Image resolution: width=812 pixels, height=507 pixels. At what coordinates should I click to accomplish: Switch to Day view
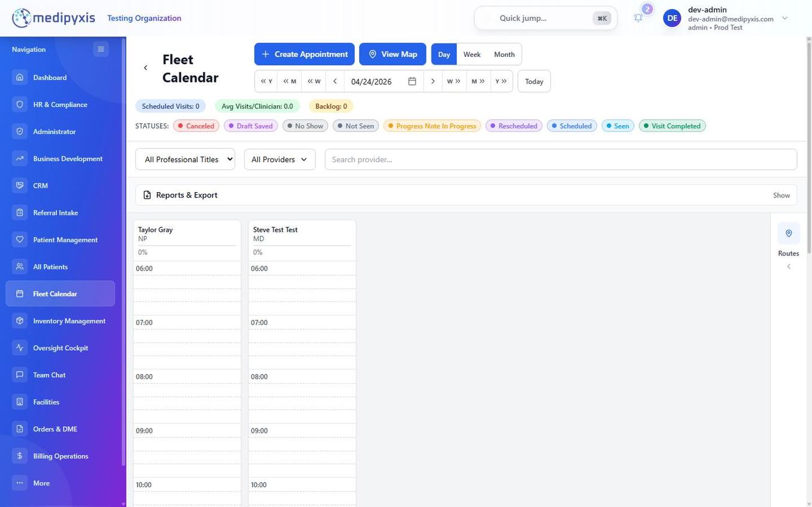click(444, 54)
